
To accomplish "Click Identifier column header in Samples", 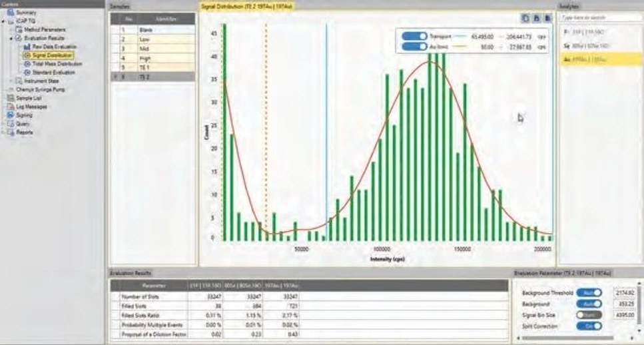I will coord(166,19).
